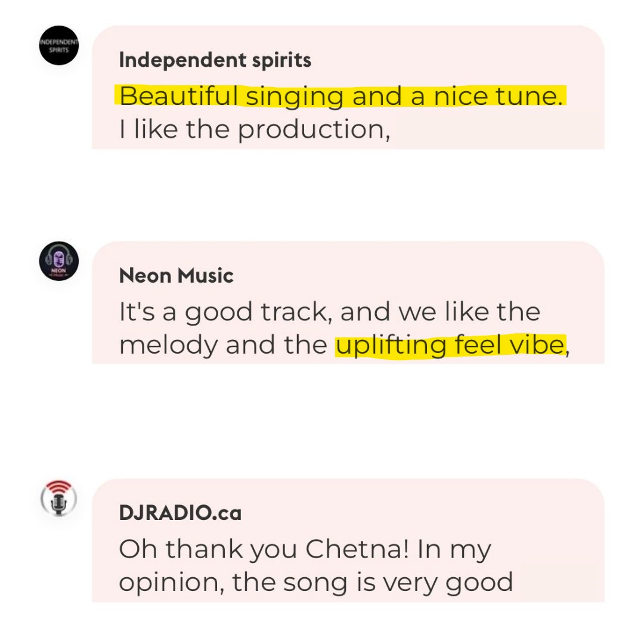The width and height of the screenshot is (644, 644).
Task: Click highlighted 'Beautiful singing and a nice tune.'
Action: 340,96
